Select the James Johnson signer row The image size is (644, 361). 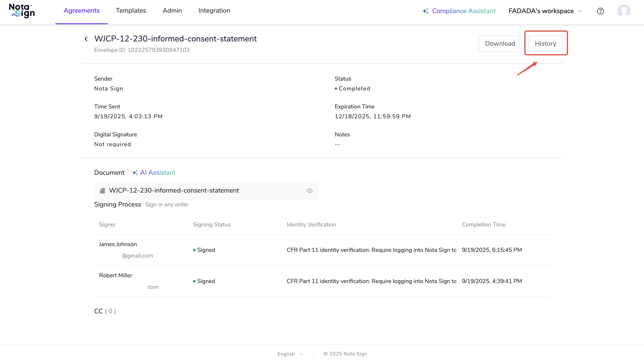pos(118,244)
